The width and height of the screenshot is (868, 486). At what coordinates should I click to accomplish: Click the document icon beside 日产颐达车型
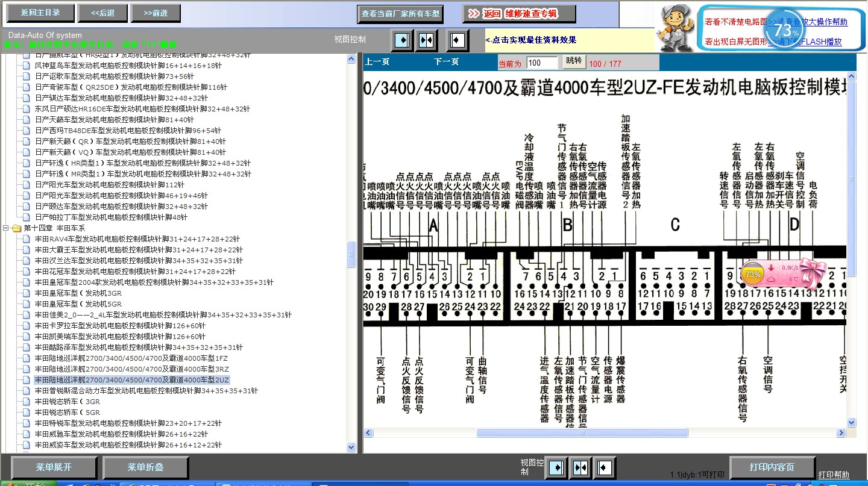point(27,207)
